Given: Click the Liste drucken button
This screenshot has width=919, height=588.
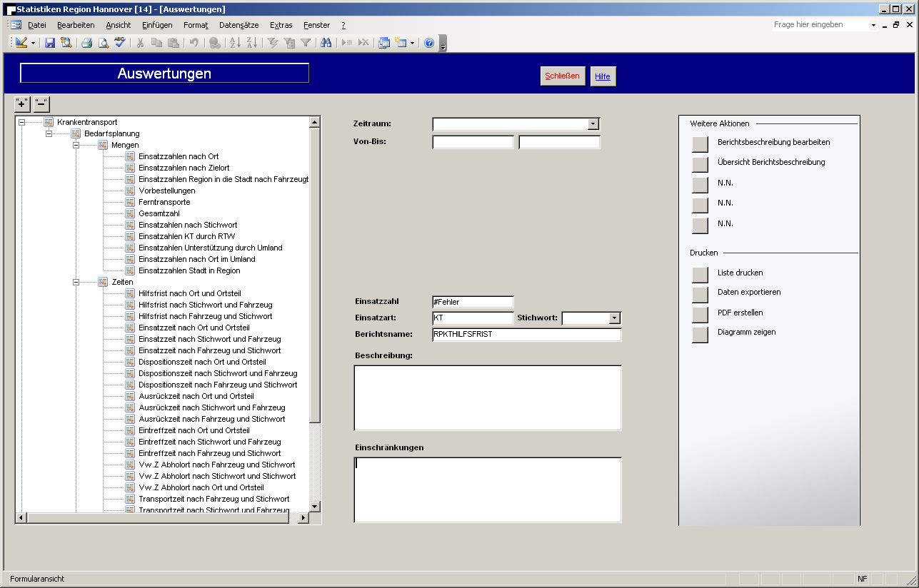Looking at the screenshot, I should [700, 275].
